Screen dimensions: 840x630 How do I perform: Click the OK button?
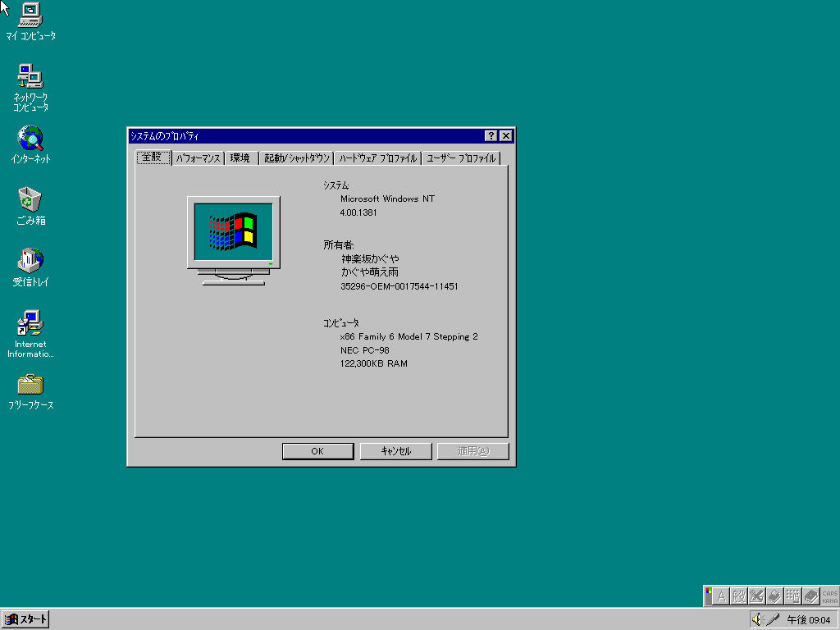317,451
